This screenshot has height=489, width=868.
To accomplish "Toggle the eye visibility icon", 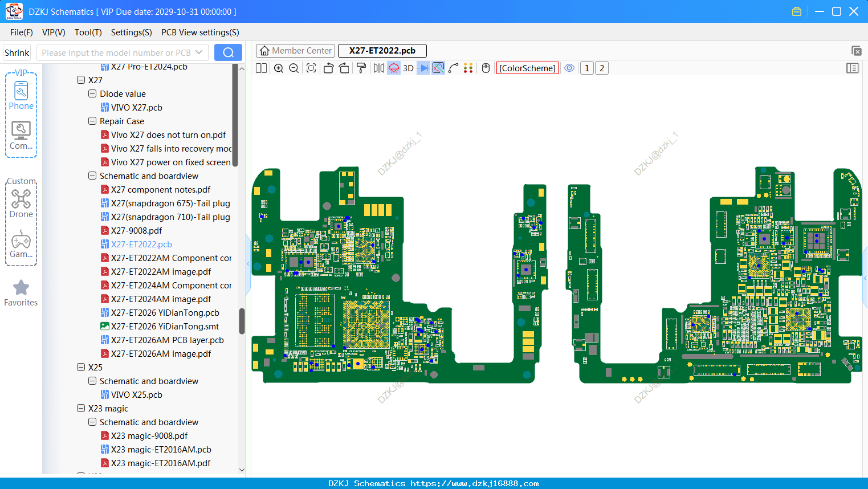I will tap(569, 68).
